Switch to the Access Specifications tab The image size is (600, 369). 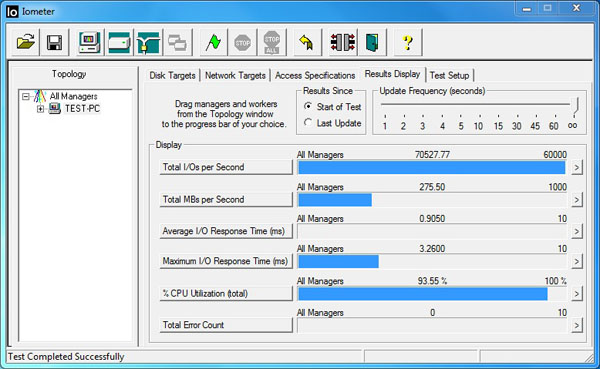pyautogui.click(x=315, y=75)
